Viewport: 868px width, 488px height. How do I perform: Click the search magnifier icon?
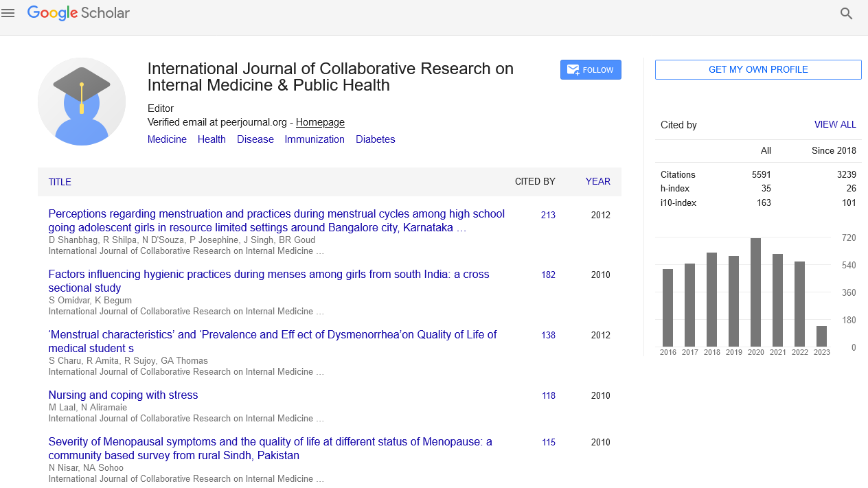click(x=846, y=14)
